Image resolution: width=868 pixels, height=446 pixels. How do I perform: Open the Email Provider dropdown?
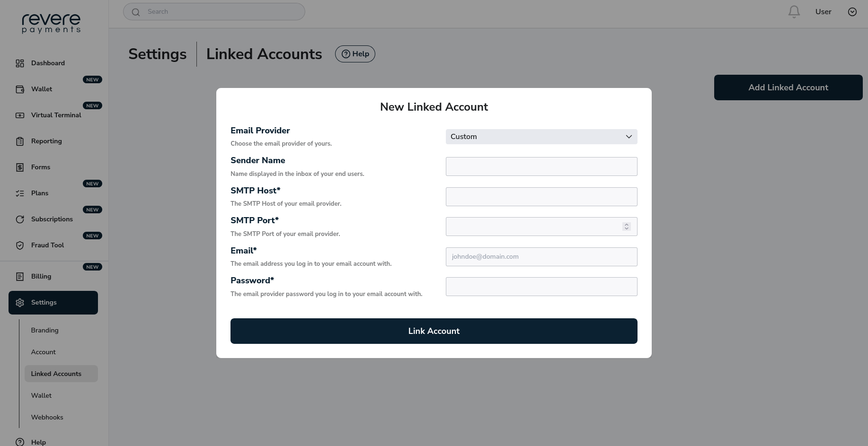pyautogui.click(x=541, y=137)
